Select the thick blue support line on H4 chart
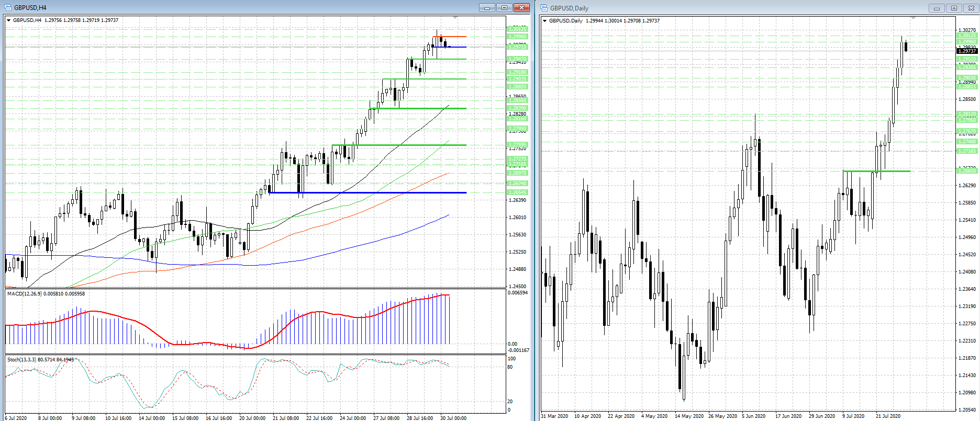 [x=367, y=193]
